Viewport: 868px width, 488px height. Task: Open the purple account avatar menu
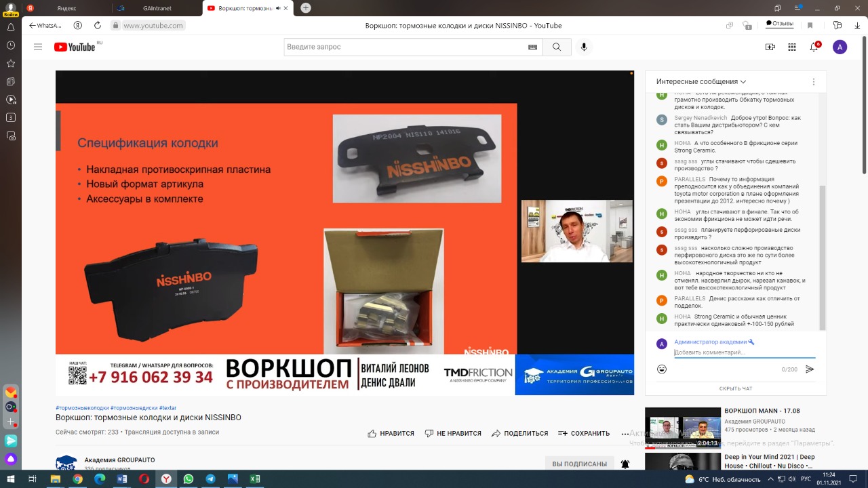840,47
